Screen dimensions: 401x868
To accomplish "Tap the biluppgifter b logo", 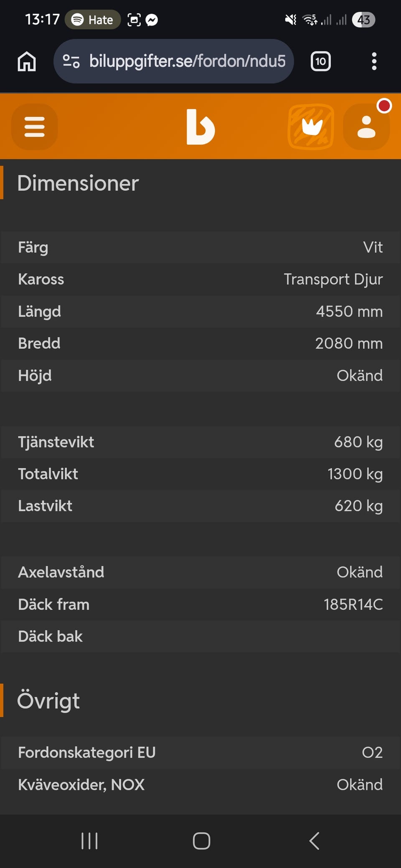I will tap(200, 127).
